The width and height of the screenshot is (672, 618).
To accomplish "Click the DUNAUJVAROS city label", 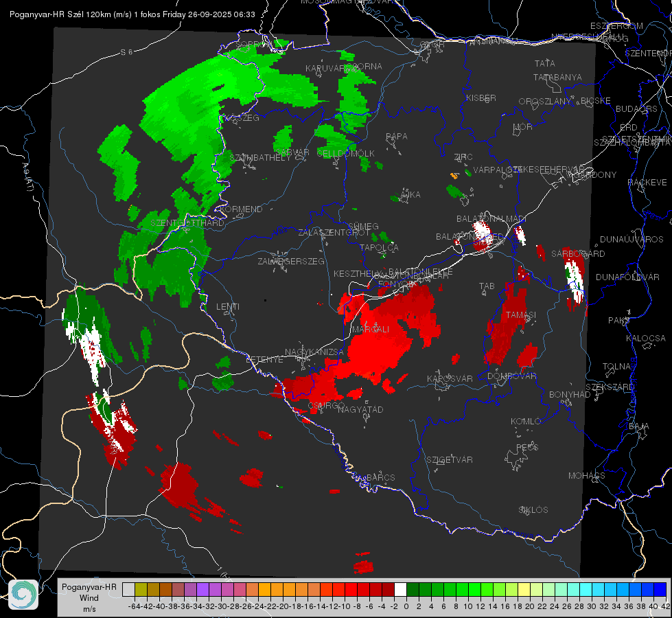I will point(632,240).
